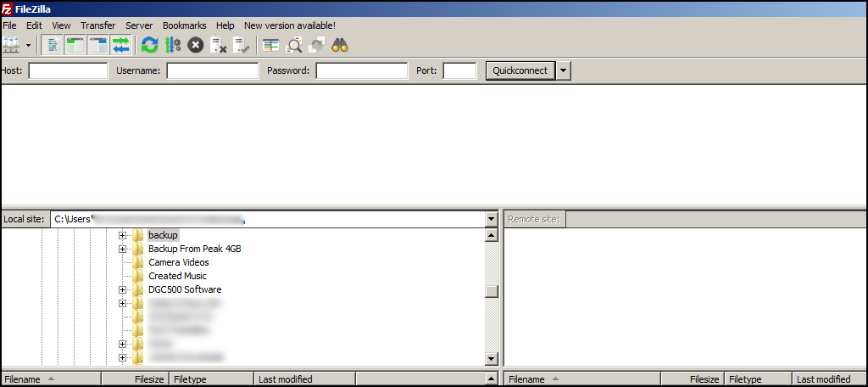
Task: Open the Help menu
Action: (225, 25)
